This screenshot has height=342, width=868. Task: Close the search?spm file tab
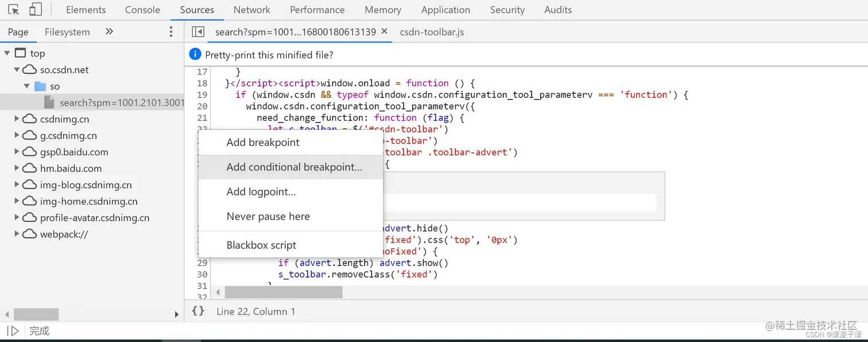click(x=384, y=32)
